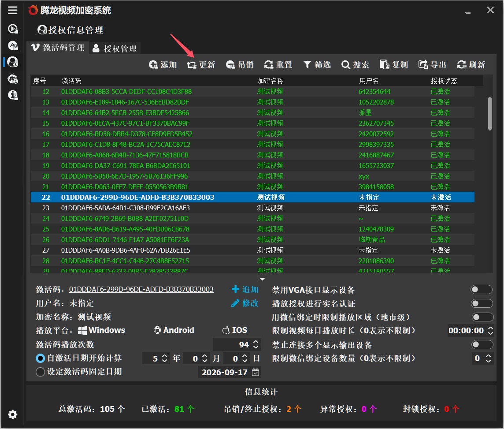Viewport: 504px width, 429px height.
Task: Select row 26 with username 临期食品
Action: 252,239
